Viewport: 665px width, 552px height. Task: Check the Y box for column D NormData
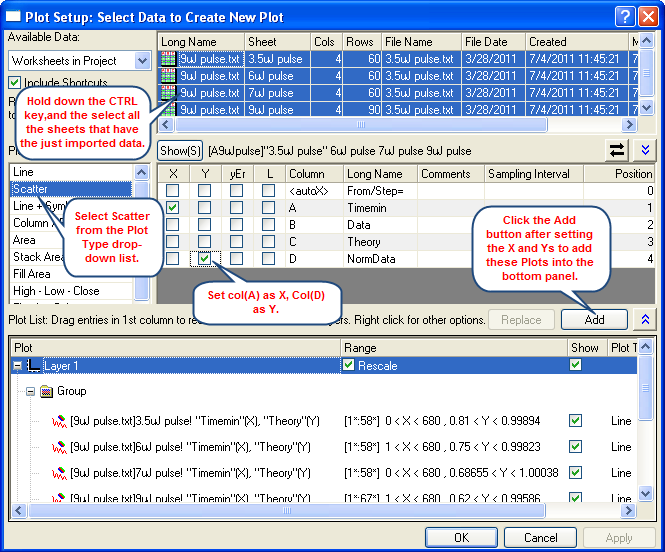pos(204,258)
